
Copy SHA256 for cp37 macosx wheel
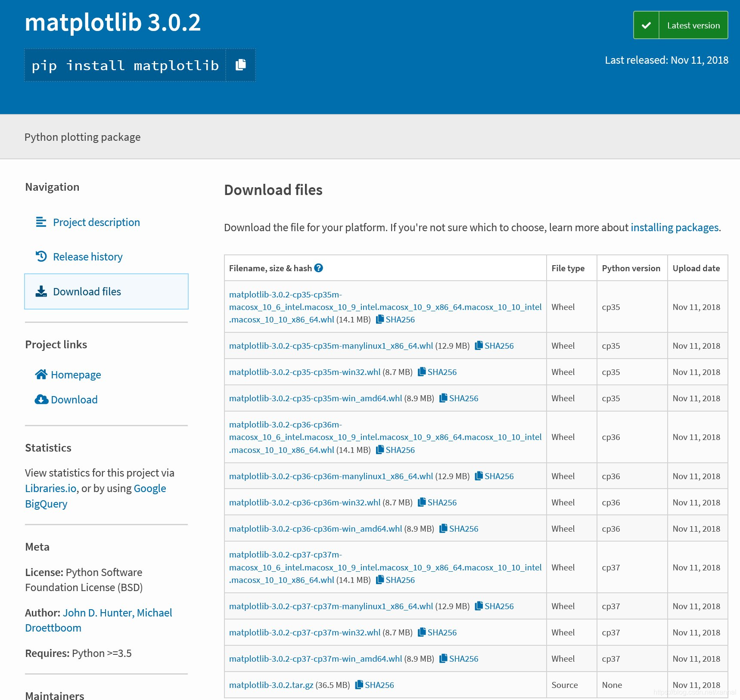(x=395, y=580)
